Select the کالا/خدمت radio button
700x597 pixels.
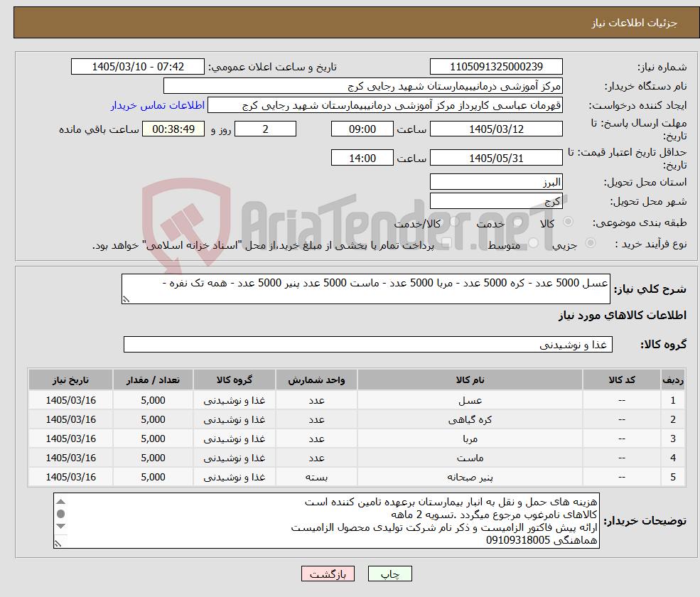(x=454, y=222)
